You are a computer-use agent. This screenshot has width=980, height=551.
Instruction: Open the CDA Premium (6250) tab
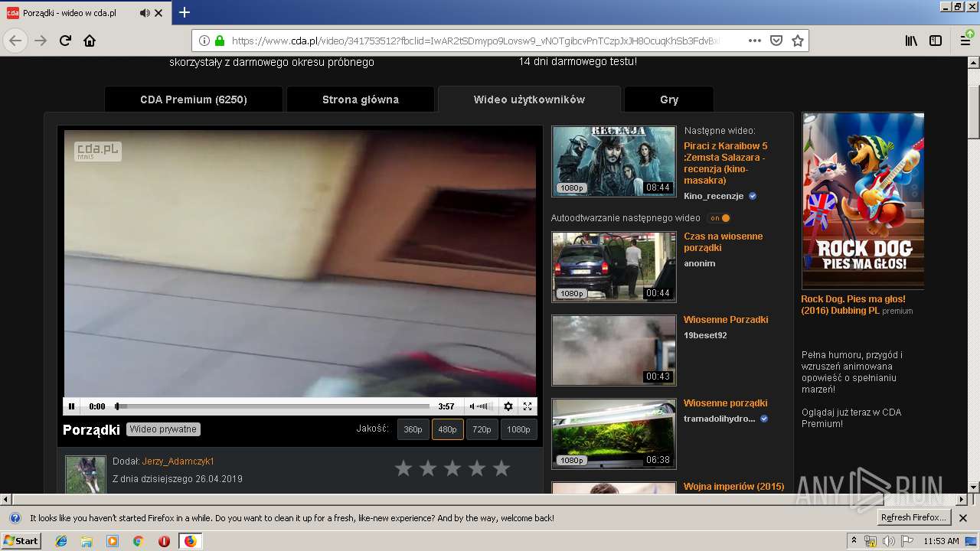[194, 99]
